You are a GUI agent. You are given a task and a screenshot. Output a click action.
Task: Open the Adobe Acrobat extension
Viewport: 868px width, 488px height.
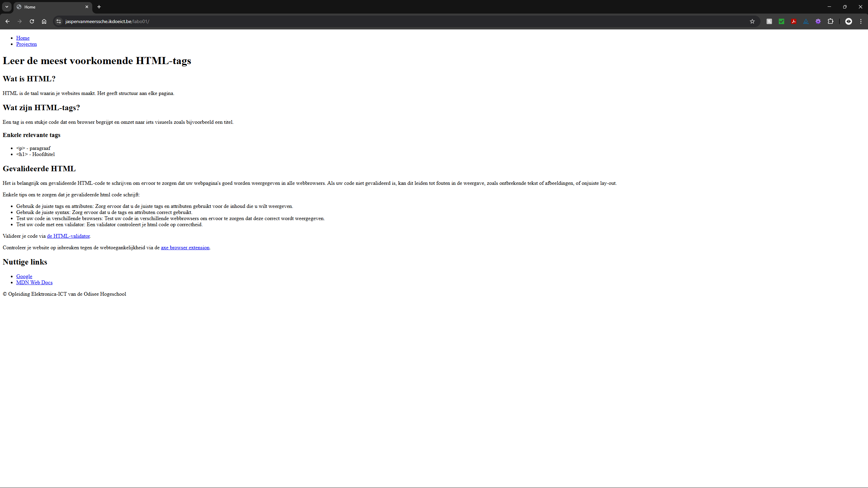point(793,21)
